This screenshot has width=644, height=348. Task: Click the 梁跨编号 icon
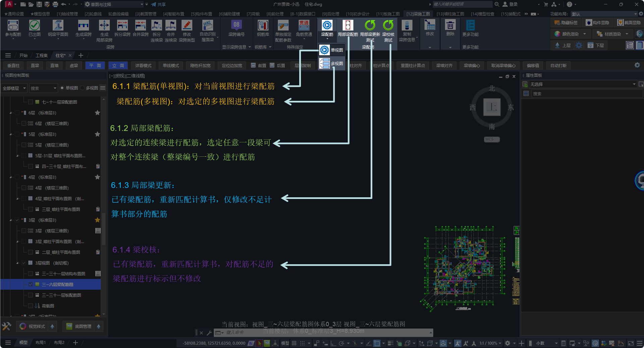[x=236, y=26]
